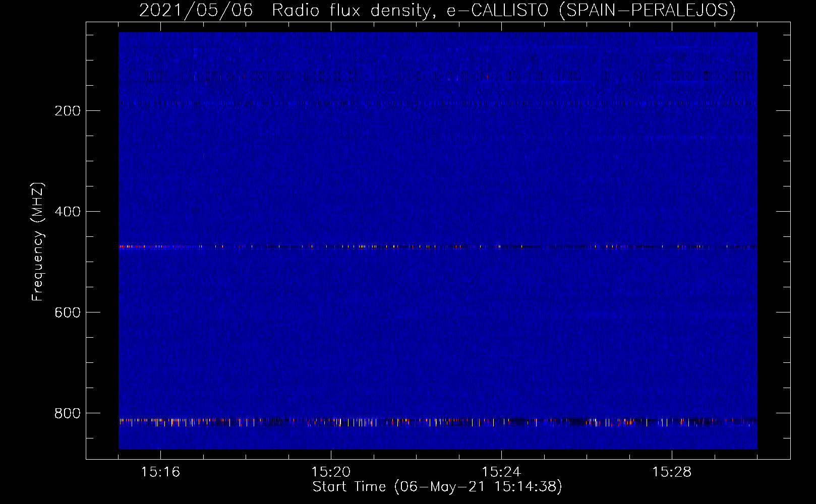Click the 400 frequency tick label
This screenshot has width=816, height=504.
tap(68, 212)
